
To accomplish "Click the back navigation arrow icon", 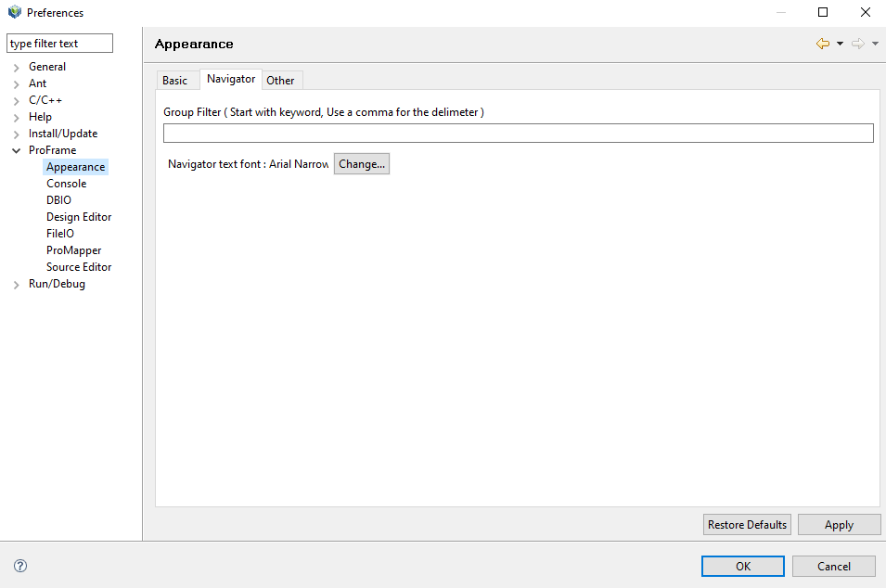I will [822, 44].
